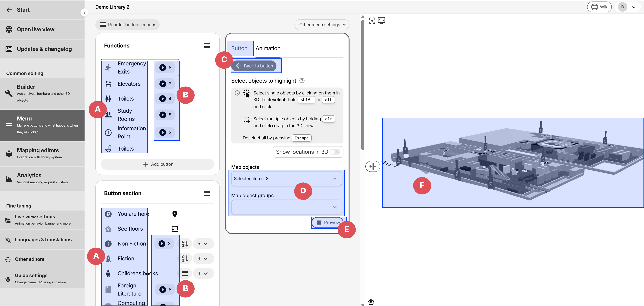Open the Other menu settings dropdown

pos(322,25)
